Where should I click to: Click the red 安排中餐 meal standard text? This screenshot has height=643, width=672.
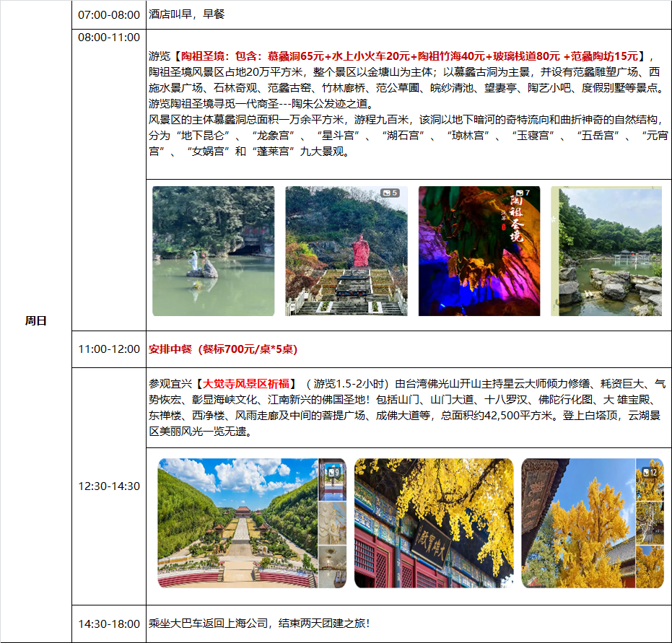click(223, 349)
